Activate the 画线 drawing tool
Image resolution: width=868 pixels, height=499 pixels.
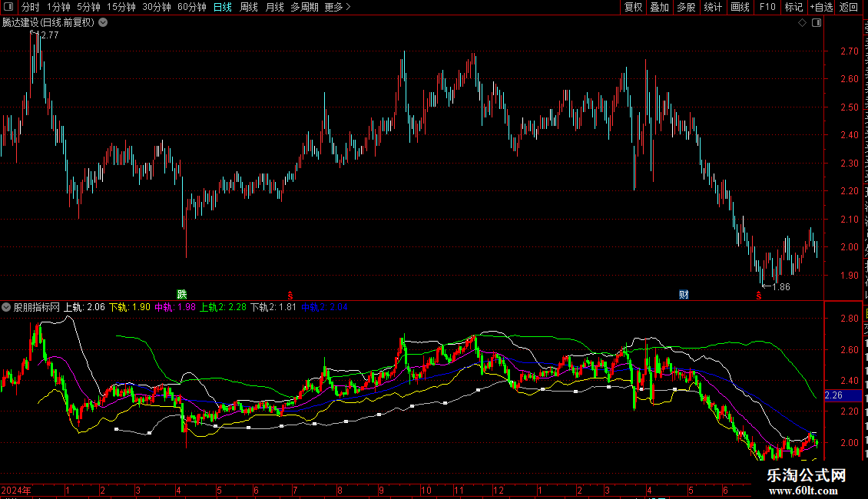coord(740,7)
